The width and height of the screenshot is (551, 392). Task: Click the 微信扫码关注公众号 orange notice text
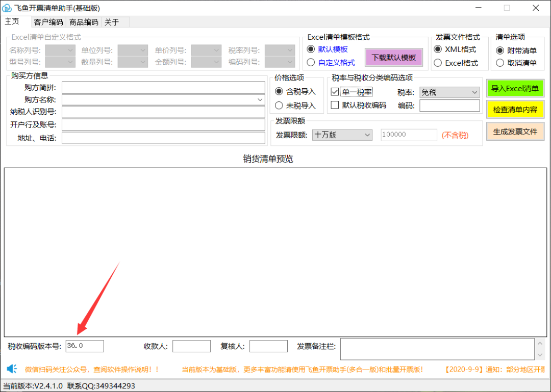coord(92,370)
